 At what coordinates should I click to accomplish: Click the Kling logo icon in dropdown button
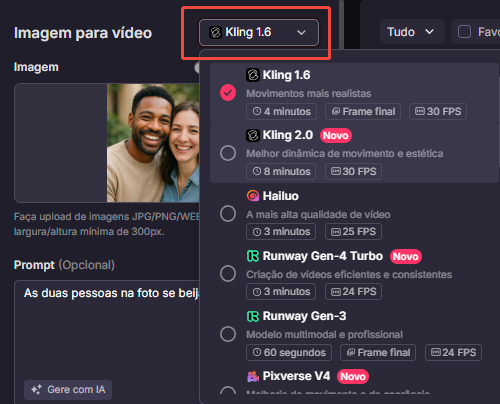pyautogui.click(x=215, y=32)
